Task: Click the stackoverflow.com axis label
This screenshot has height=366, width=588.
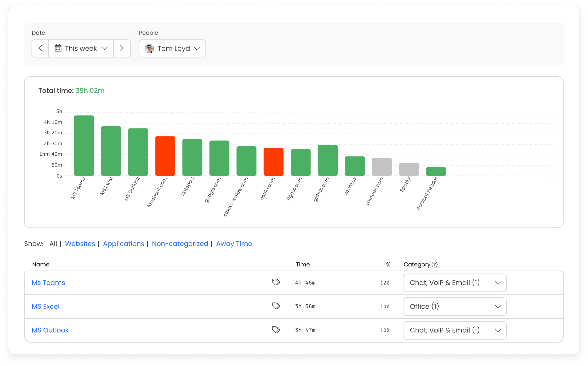Action: (x=236, y=197)
